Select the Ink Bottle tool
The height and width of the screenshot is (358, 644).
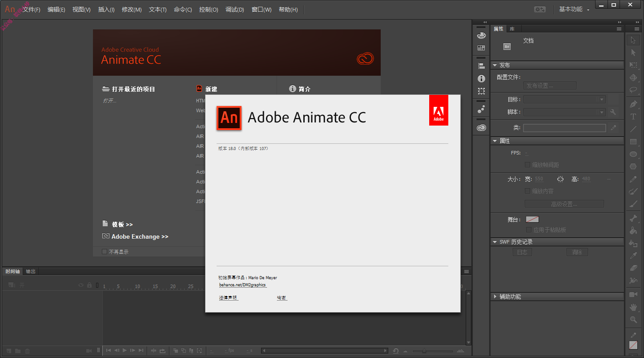pyautogui.click(x=633, y=243)
